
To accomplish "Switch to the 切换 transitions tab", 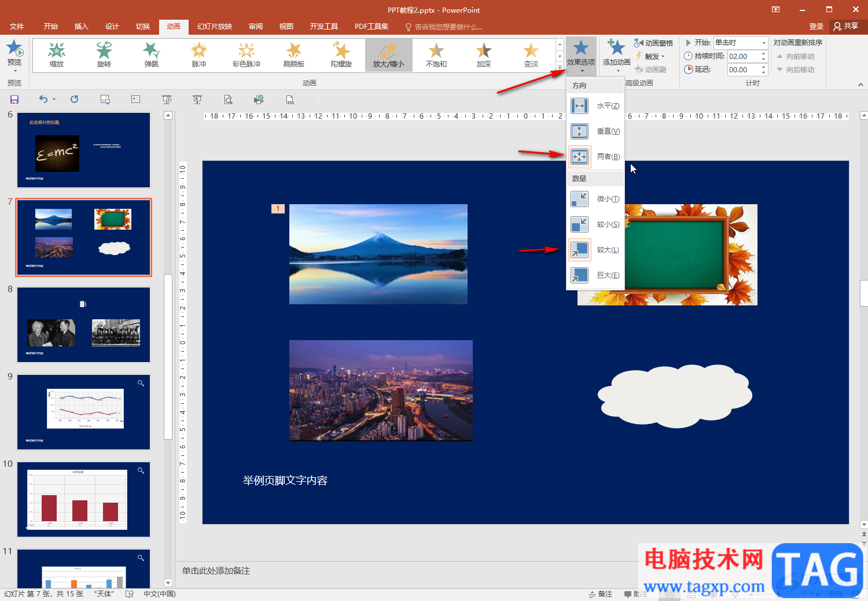I will tap(143, 27).
